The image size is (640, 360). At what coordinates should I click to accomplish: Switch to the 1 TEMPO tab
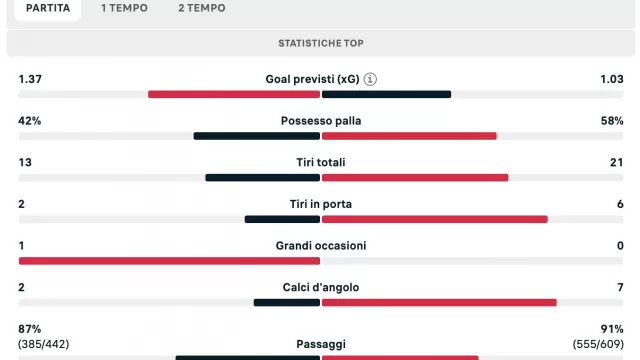tap(124, 8)
